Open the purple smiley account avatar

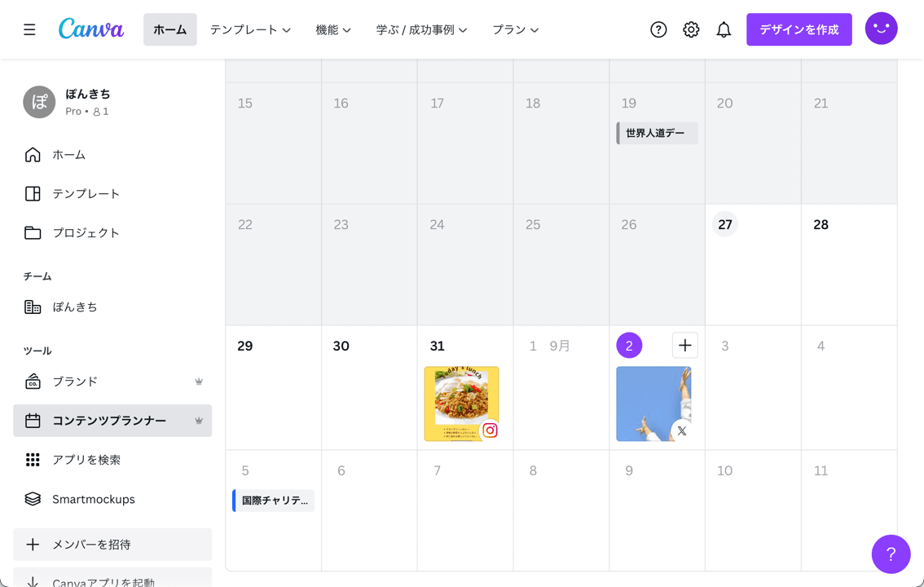point(881,29)
